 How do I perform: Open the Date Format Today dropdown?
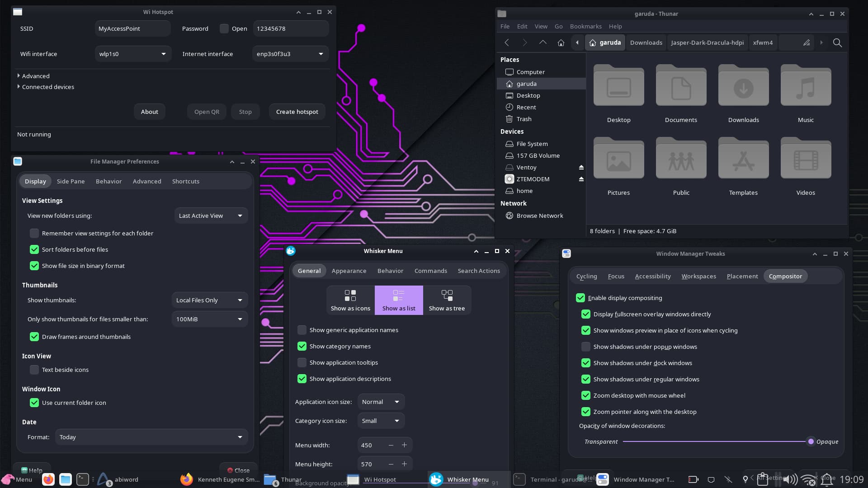pos(151,437)
